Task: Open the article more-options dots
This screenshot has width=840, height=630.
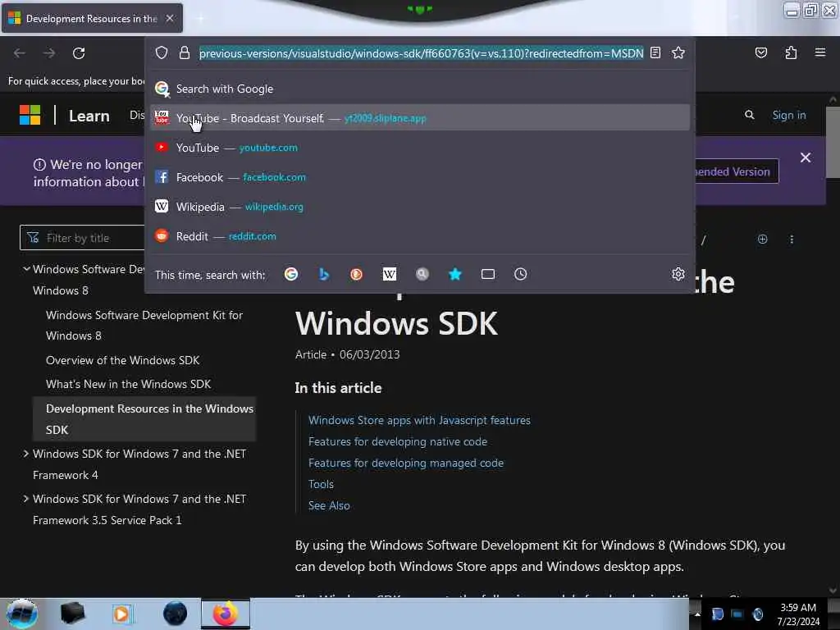Action: pos(792,239)
